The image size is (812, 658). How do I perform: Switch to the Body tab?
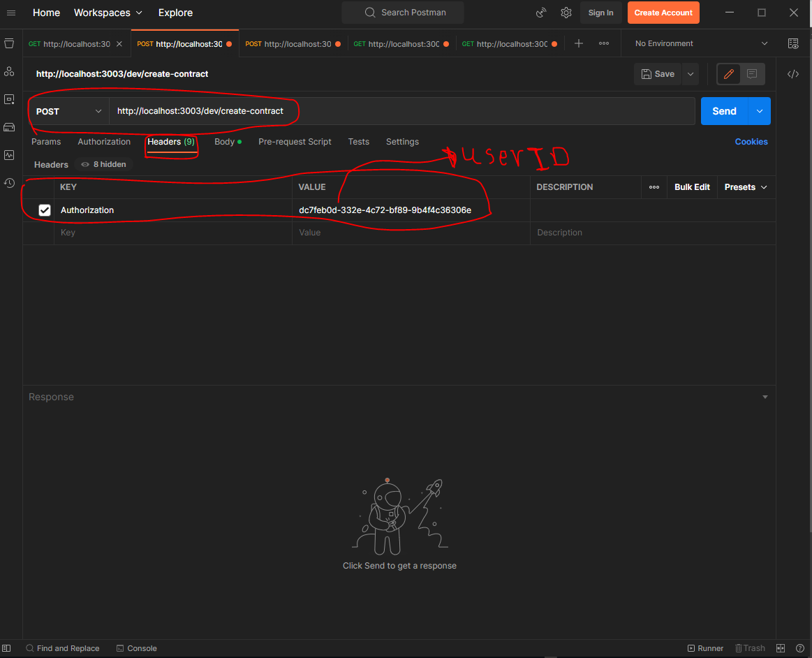[223, 141]
